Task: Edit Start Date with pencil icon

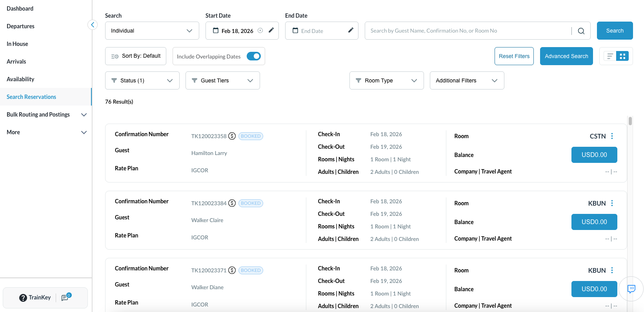Action: (x=271, y=30)
